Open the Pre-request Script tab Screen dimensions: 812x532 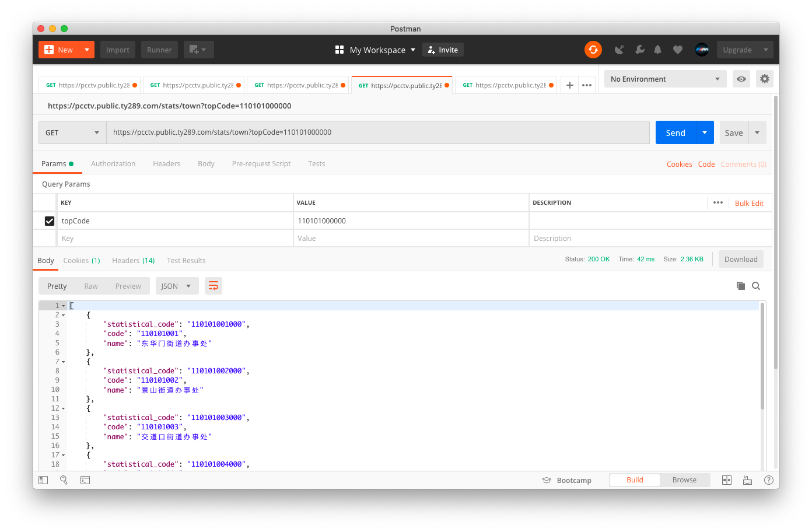tap(261, 164)
